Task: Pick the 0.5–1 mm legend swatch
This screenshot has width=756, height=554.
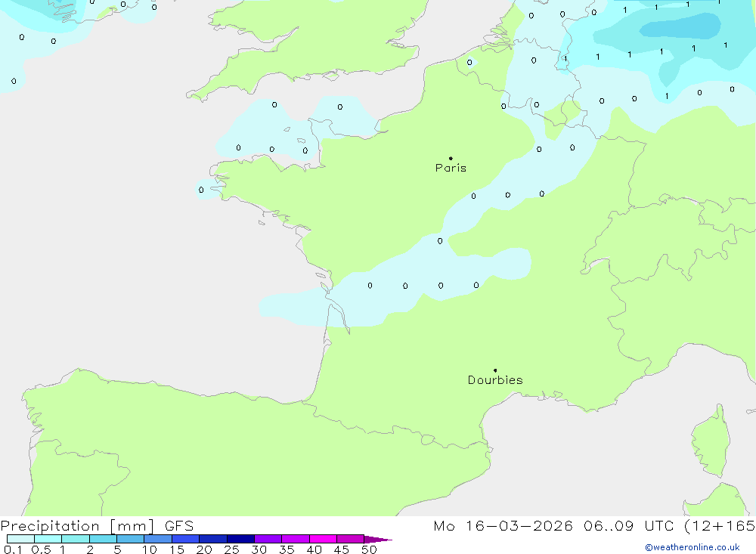Action: click(48, 539)
